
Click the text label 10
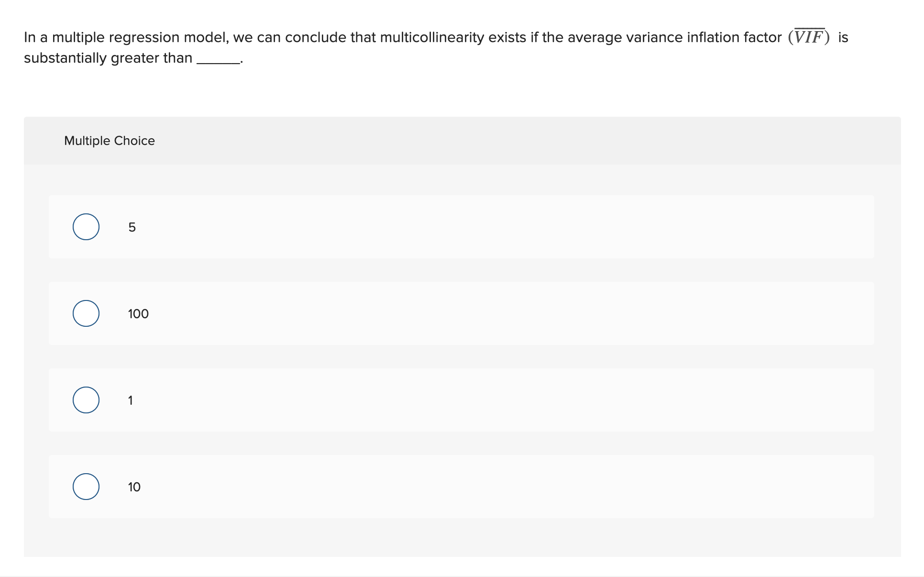[x=134, y=487]
